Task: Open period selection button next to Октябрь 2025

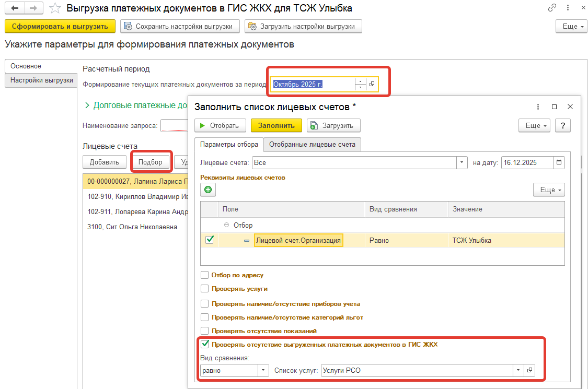Action: click(372, 84)
